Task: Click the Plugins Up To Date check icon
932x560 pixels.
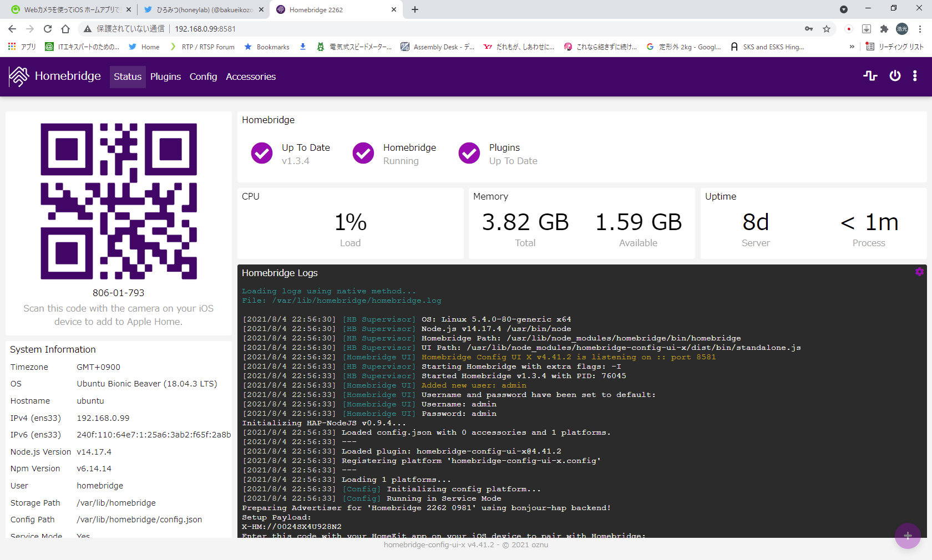Action: [469, 154]
